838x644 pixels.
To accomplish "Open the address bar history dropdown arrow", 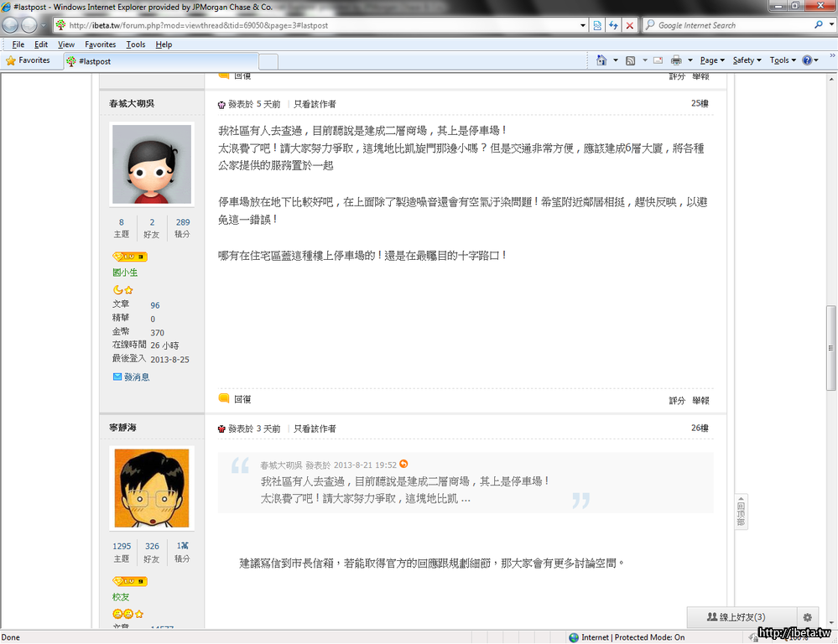I will tap(583, 25).
